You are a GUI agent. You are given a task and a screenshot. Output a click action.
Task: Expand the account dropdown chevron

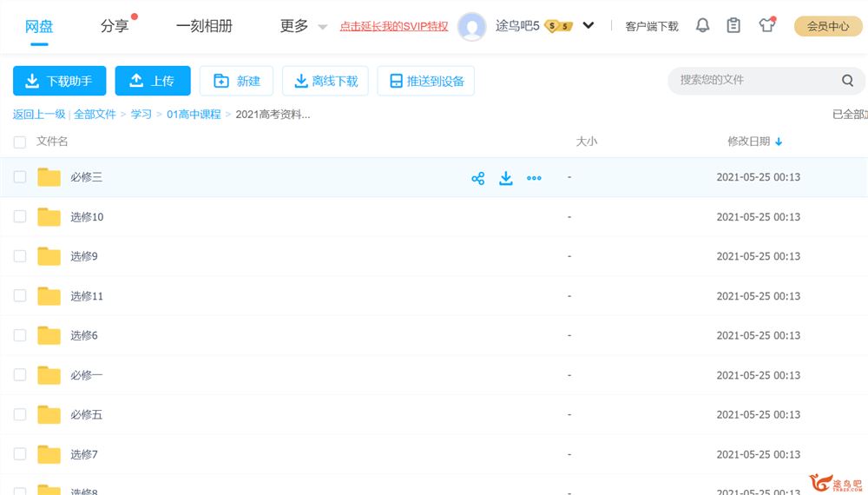[589, 25]
